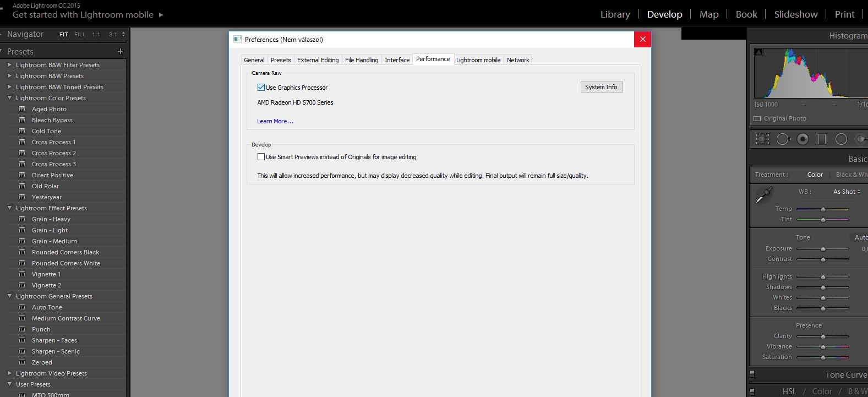Open the Interface preferences tab
The image size is (868, 397).
(x=397, y=60)
